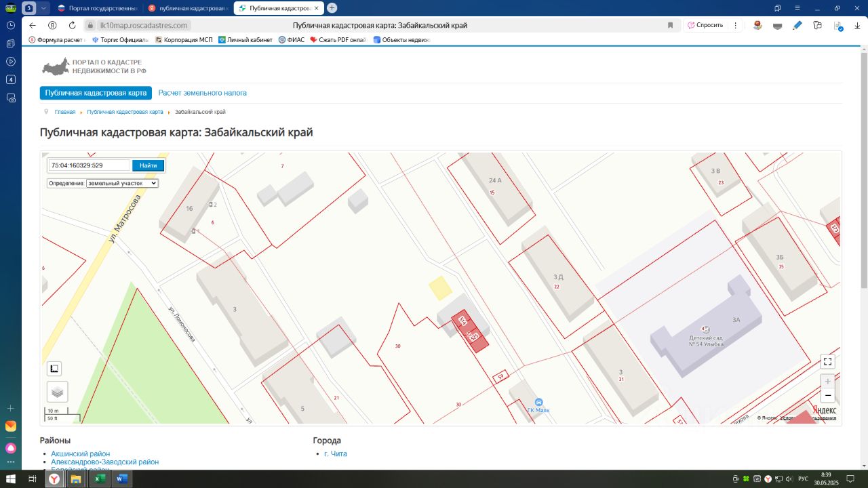Open Александрово-Заводский район link
The width and height of the screenshot is (868, 488).
tap(104, 462)
